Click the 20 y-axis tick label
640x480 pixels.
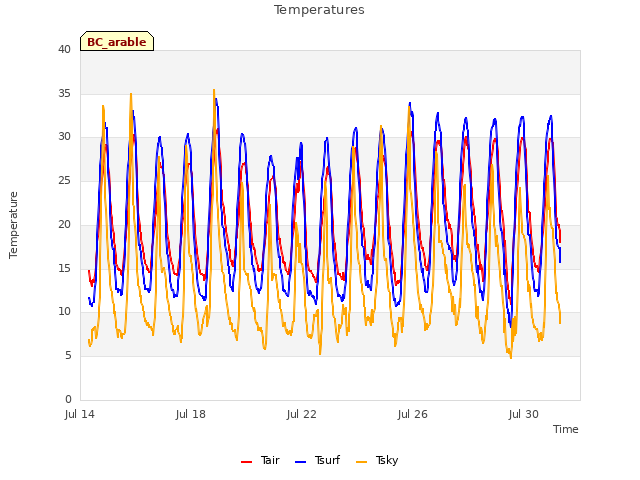(x=64, y=224)
